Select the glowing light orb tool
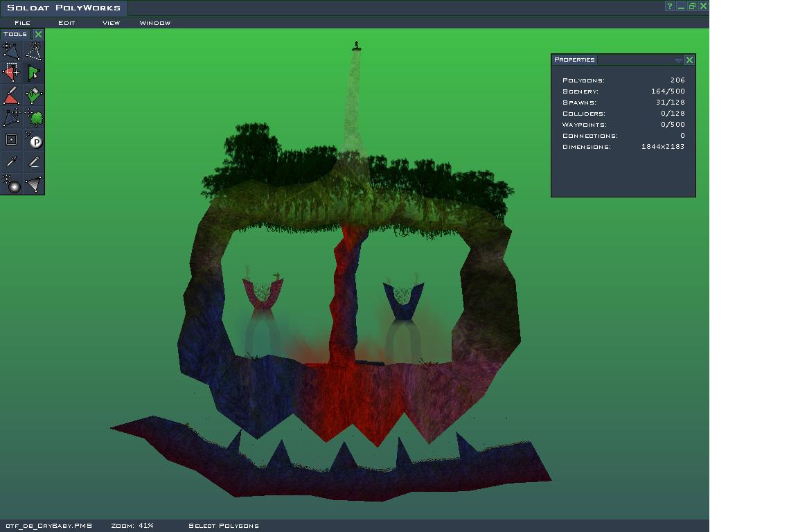789x532 pixels. 11,184
